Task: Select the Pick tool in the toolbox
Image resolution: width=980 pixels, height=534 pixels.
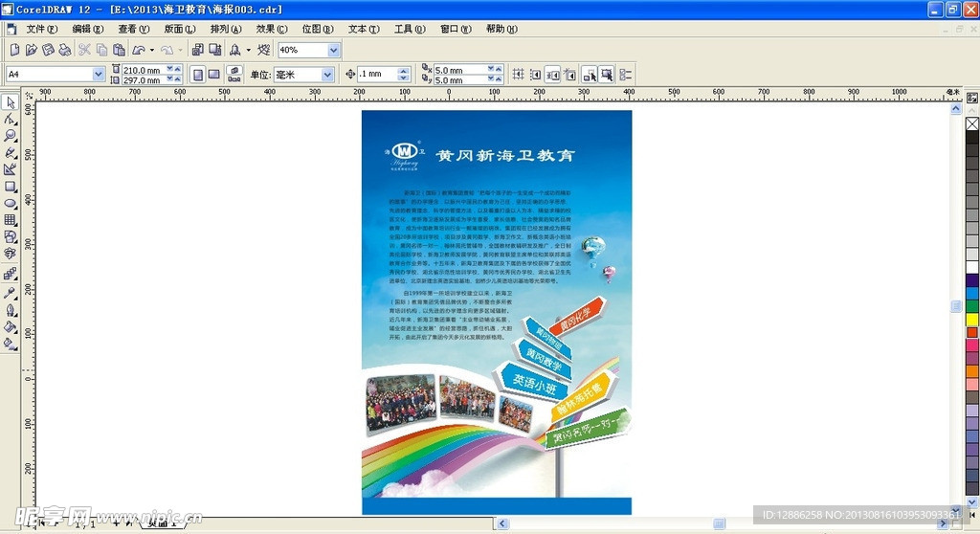Action: point(10,102)
